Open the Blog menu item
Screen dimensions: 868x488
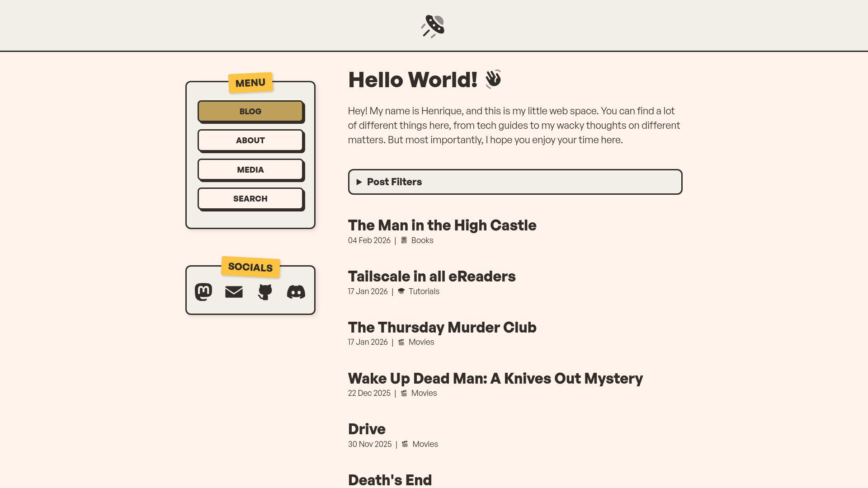click(250, 111)
